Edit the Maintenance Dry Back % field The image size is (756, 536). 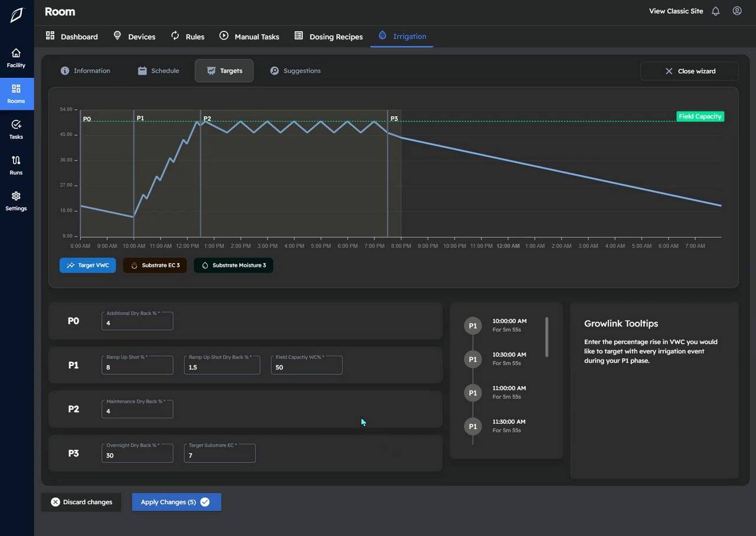coord(137,409)
